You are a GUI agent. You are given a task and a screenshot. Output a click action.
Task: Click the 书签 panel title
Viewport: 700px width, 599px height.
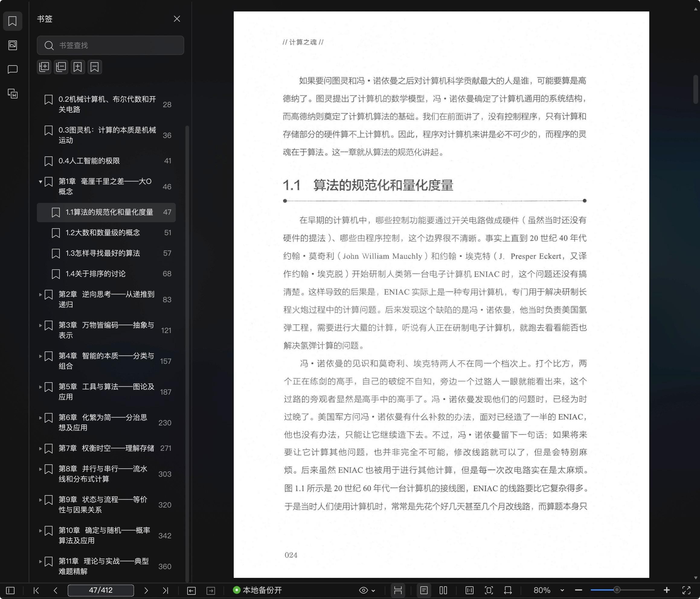coord(45,19)
